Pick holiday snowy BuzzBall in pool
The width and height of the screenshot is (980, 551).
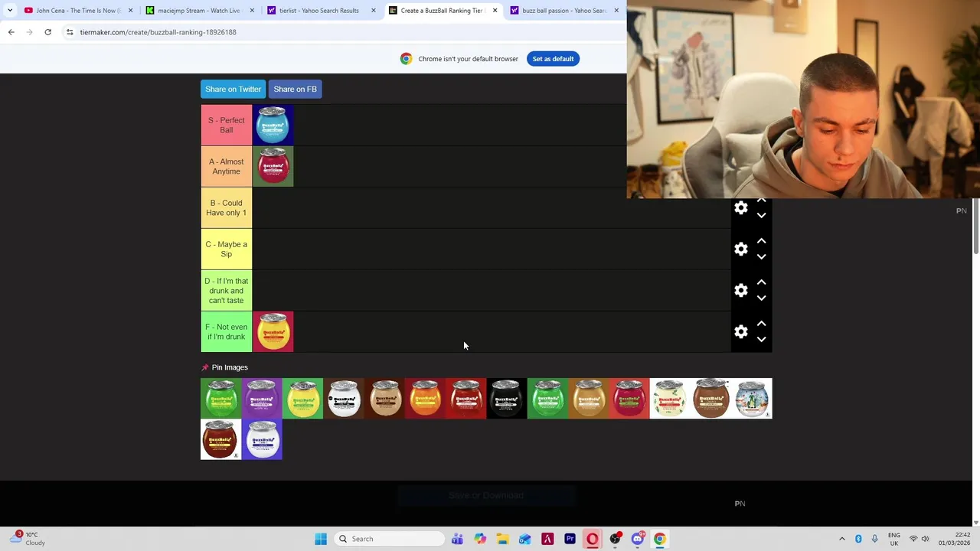[x=752, y=398]
